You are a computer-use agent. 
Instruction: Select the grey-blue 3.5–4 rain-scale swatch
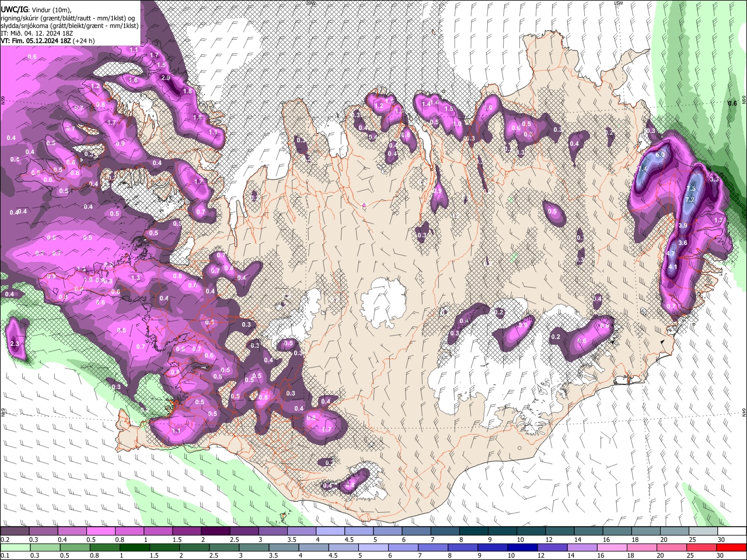pos(284,548)
